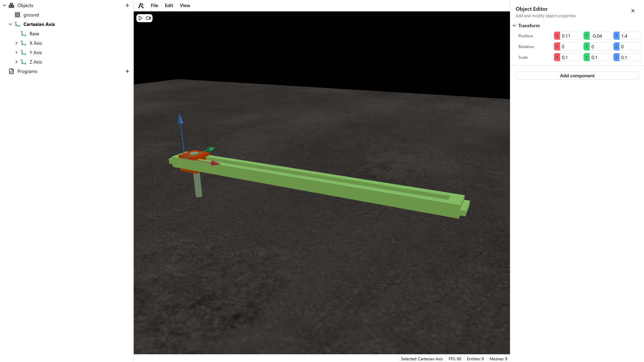Collapse the Transform section
Image resolution: width=644 pixels, height=362 pixels.
[x=514, y=26]
